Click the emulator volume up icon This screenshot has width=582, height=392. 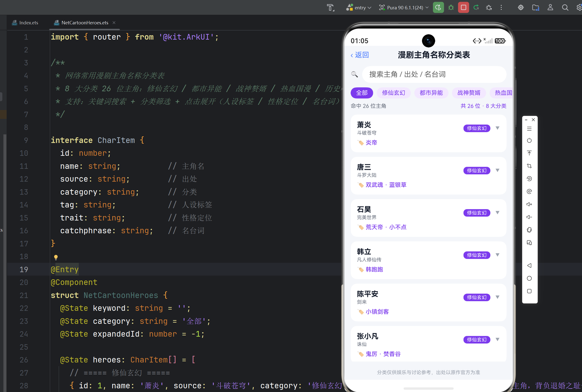coord(529,204)
